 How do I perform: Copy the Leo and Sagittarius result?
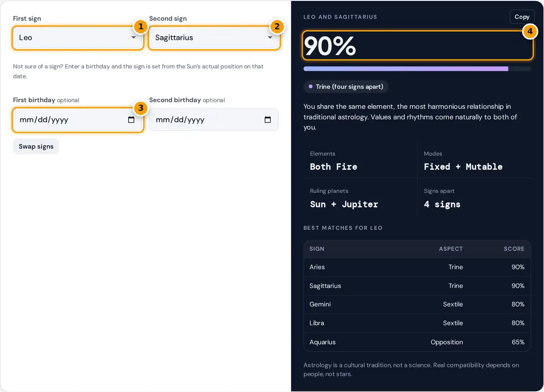pos(522,17)
